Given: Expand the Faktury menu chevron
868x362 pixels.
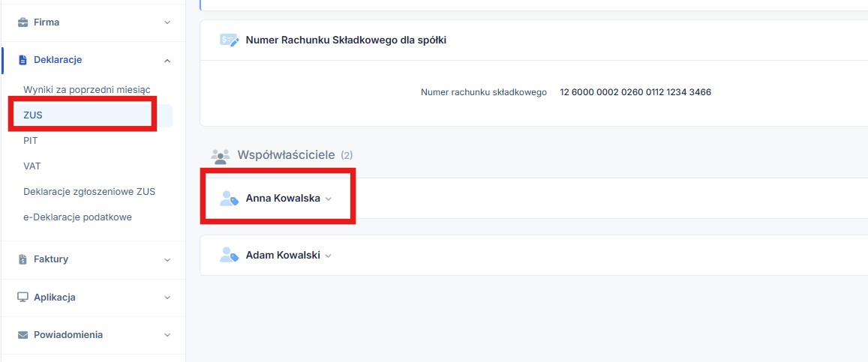Looking at the screenshot, I should pos(167,259).
